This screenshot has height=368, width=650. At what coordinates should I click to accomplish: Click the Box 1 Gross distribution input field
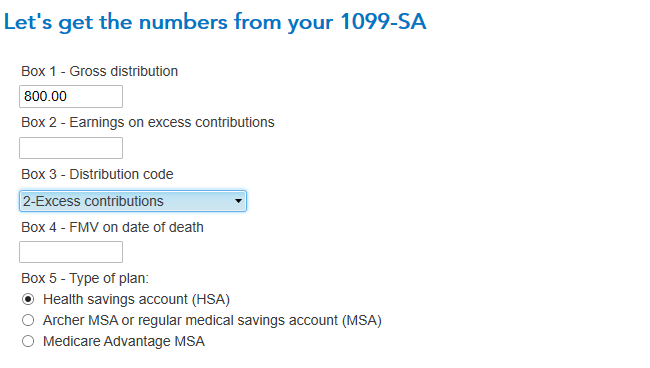71,97
